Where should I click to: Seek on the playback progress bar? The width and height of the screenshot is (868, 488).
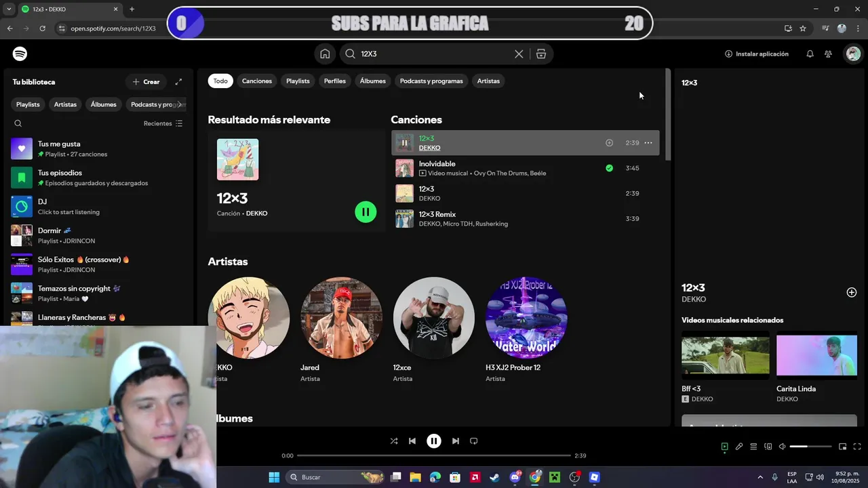tap(434, 455)
